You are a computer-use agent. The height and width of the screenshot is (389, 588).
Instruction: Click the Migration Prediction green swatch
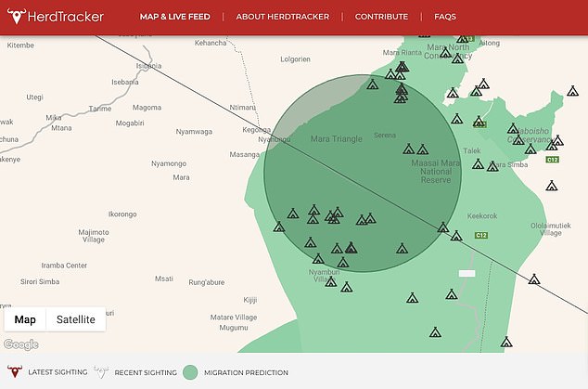[x=190, y=372]
